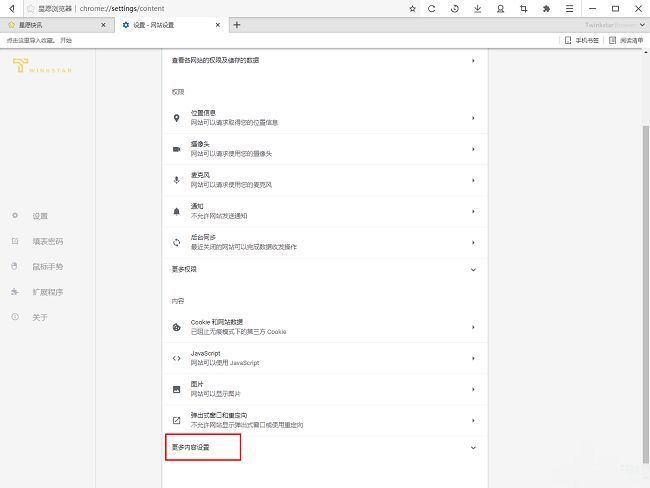This screenshot has width=650, height=488.
Task: Click the picture icon for 图片
Action: [x=177, y=389]
